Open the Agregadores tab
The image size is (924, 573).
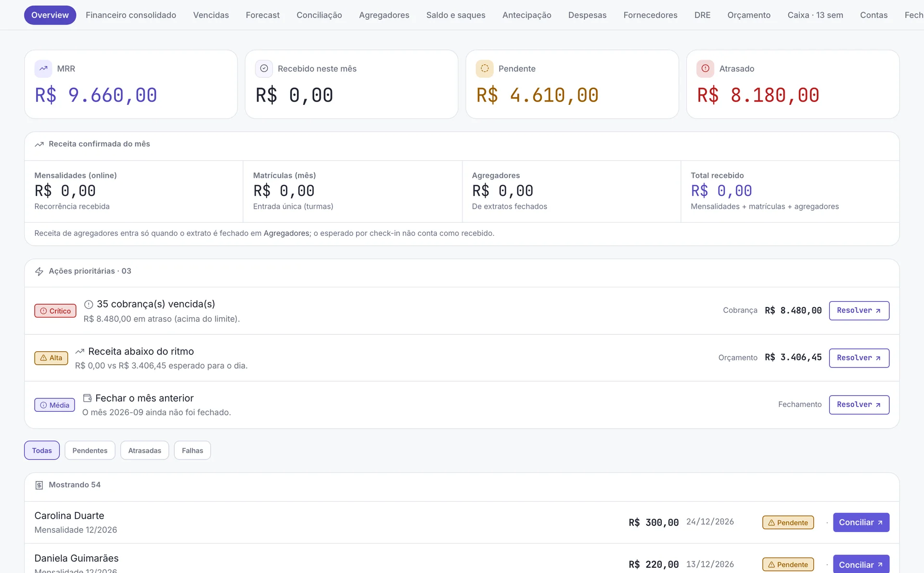tap(384, 15)
